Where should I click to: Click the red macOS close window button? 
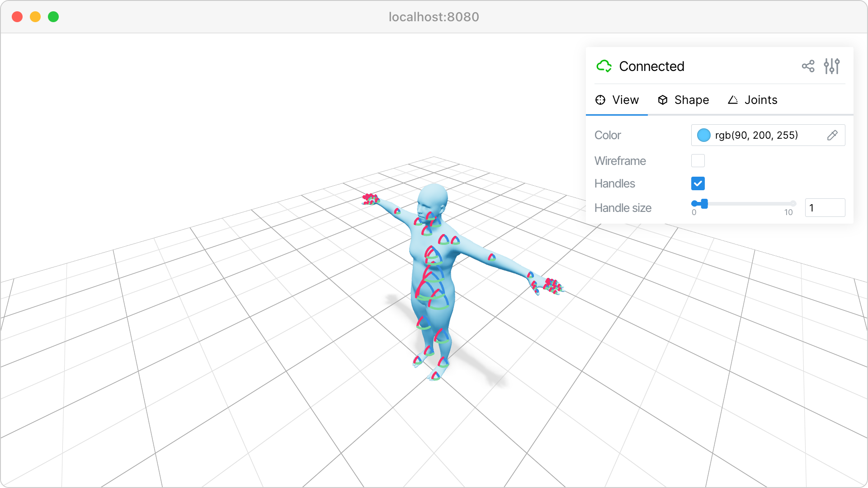[17, 17]
